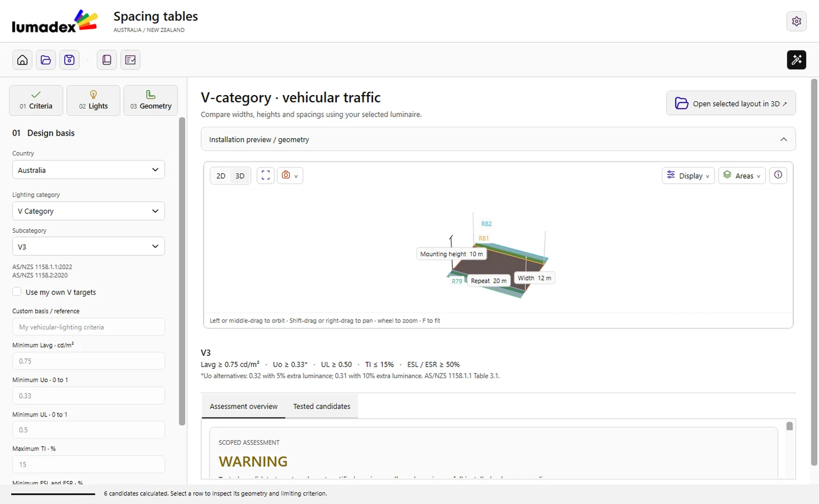Screen dimensions: 819x504
Task: Open project via the folder toolbar icon
Action: 46,60
